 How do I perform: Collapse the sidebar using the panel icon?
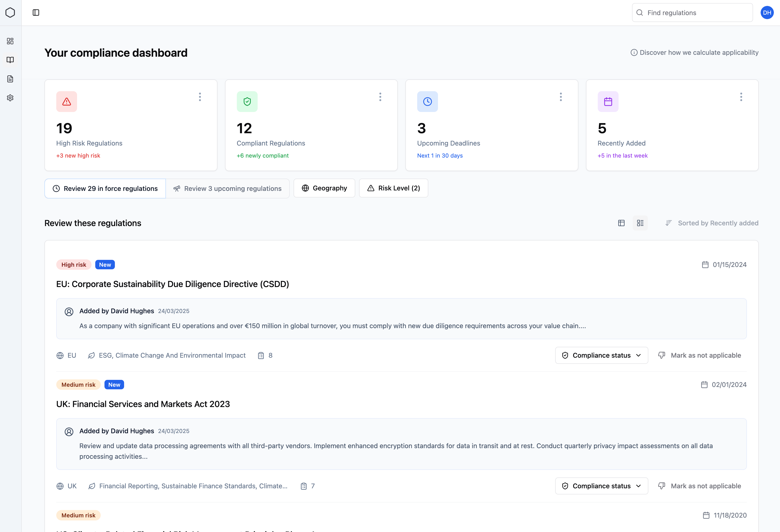tap(36, 13)
